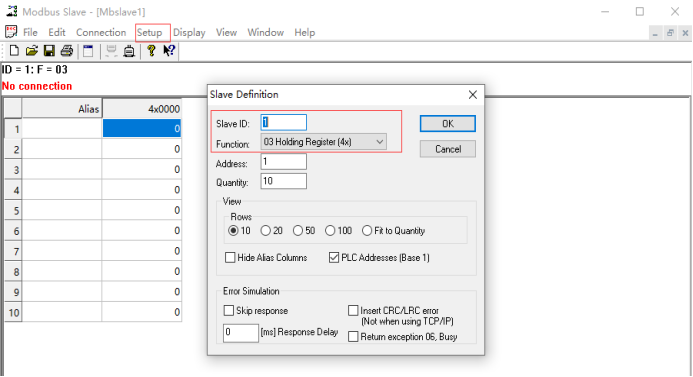
Task: Click the Connect toolbar icon
Action: click(x=111, y=51)
